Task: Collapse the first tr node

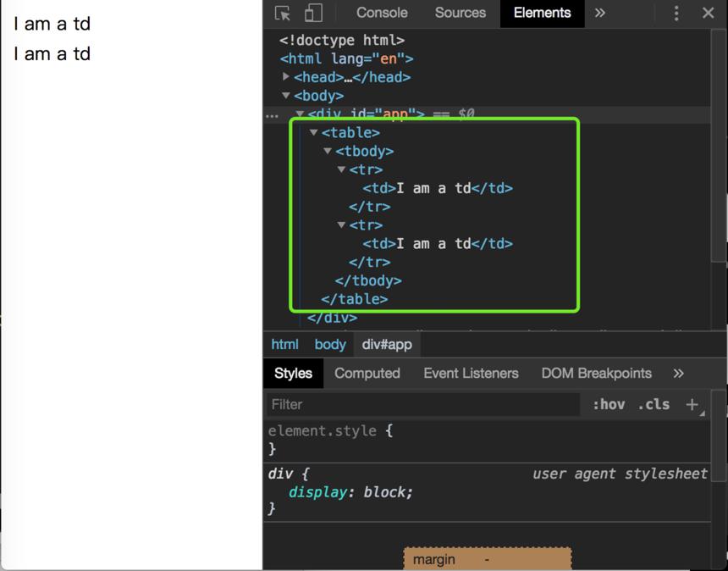Action: point(342,169)
